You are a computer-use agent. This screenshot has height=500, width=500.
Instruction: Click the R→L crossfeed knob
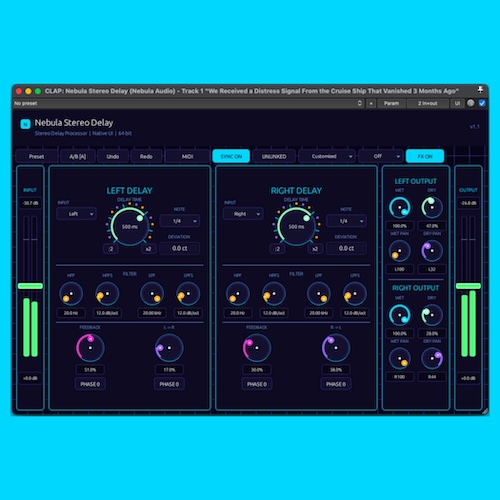click(x=336, y=348)
